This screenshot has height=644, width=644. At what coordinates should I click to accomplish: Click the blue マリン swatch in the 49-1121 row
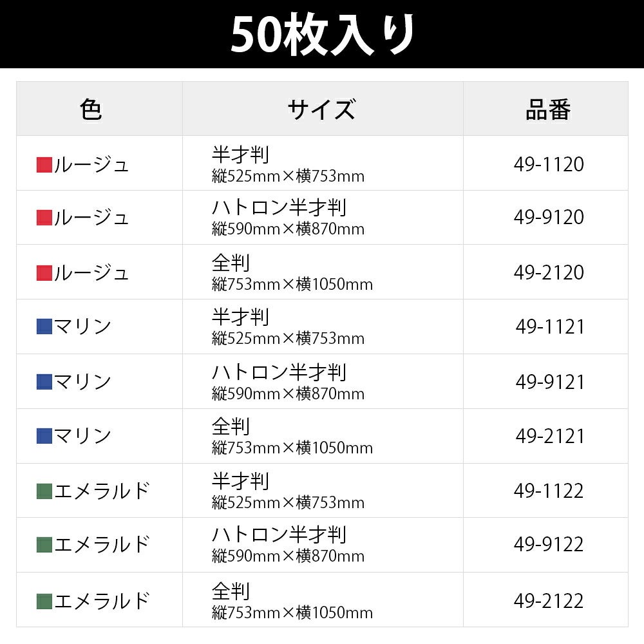click(x=44, y=327)
